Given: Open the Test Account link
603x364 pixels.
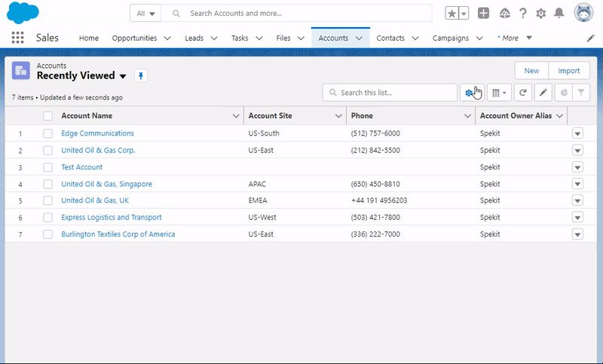Looking at the screenshot, I should 82,167.
